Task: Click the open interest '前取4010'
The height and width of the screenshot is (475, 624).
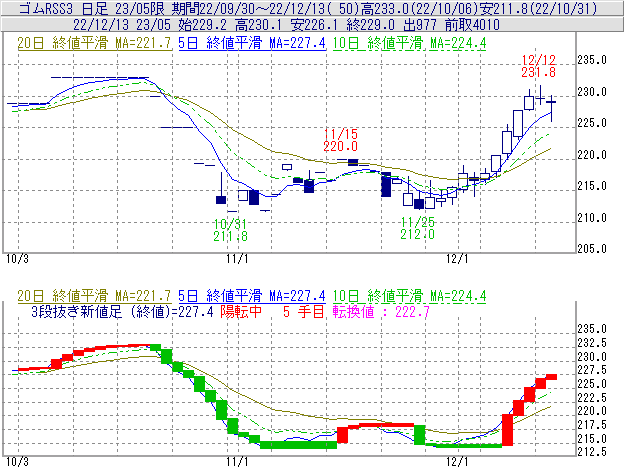Action: click(472, 25)
